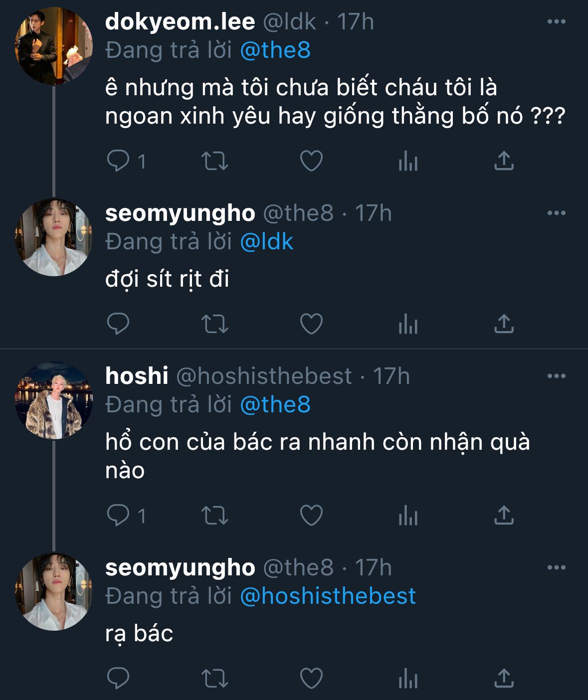Open hoshi's profile picture
This screenshot has width=588, height=700.
click(x=54, y=400)
